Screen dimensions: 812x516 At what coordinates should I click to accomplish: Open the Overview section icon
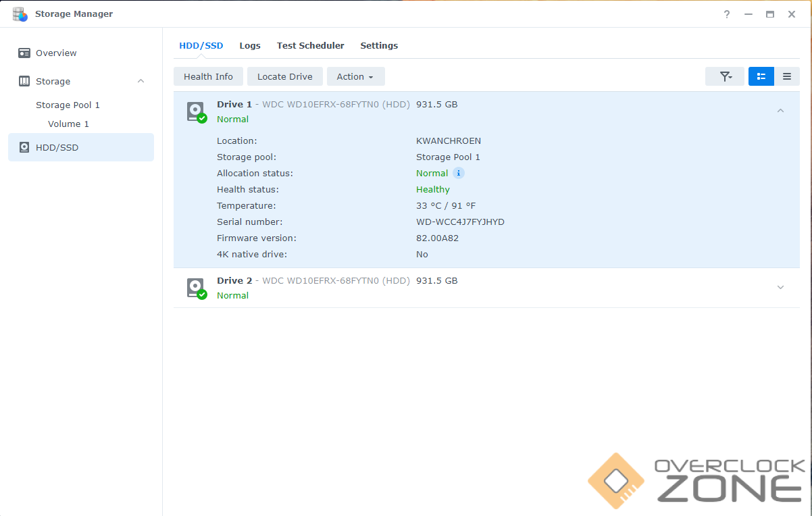(24, 53)
